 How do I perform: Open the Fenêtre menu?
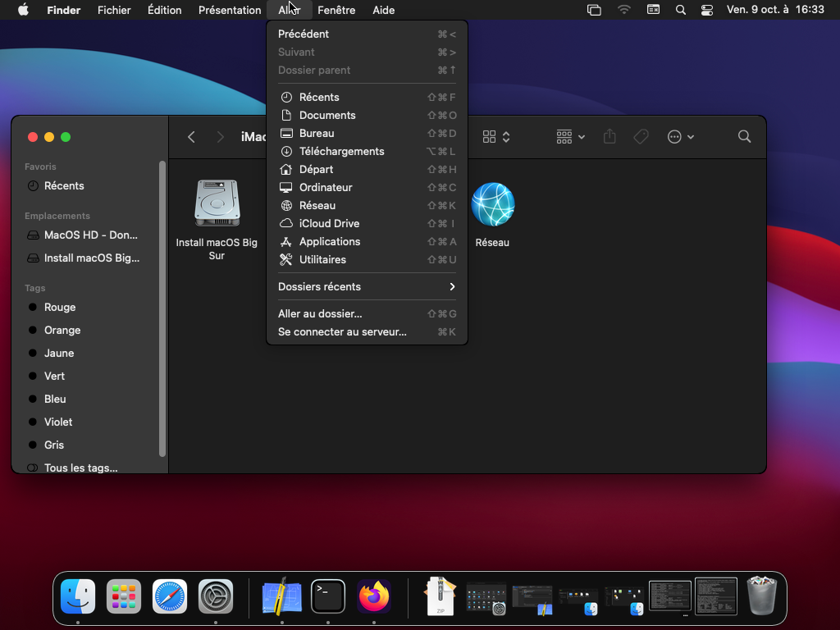(x=336, y=10)
